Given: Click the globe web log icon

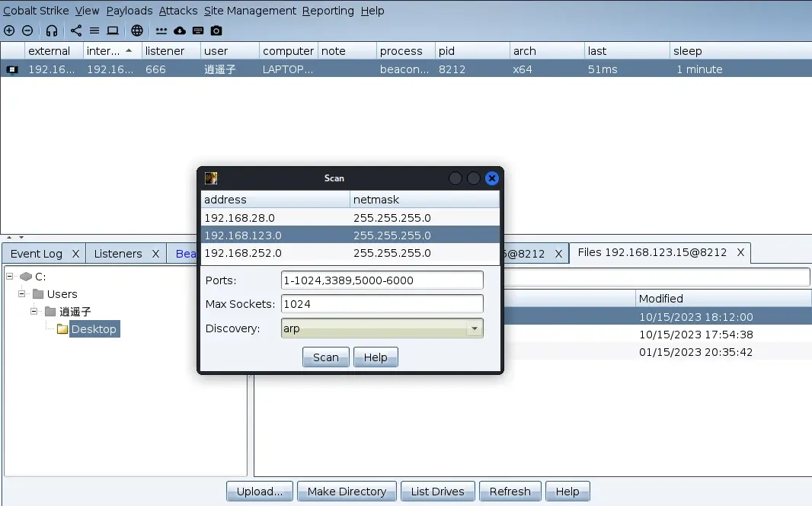Looking at the screenshot, I should click(x=136, y=30).
